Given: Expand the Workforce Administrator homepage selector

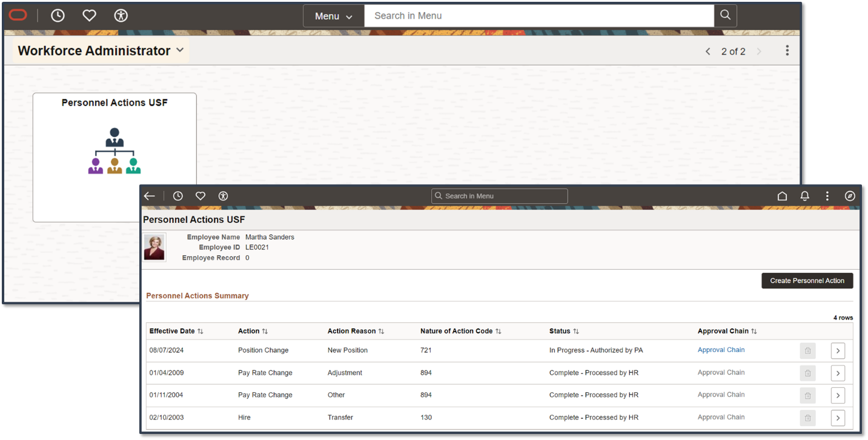Looking at the screenshot, I should coord(101,51).
